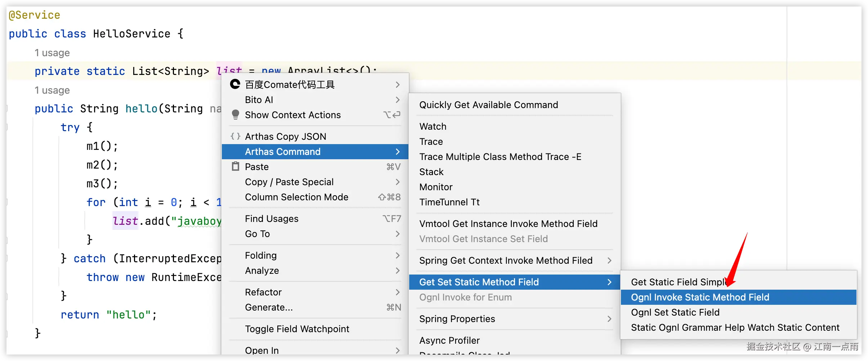Click Quickly Get Available Command

coord(488,105)
